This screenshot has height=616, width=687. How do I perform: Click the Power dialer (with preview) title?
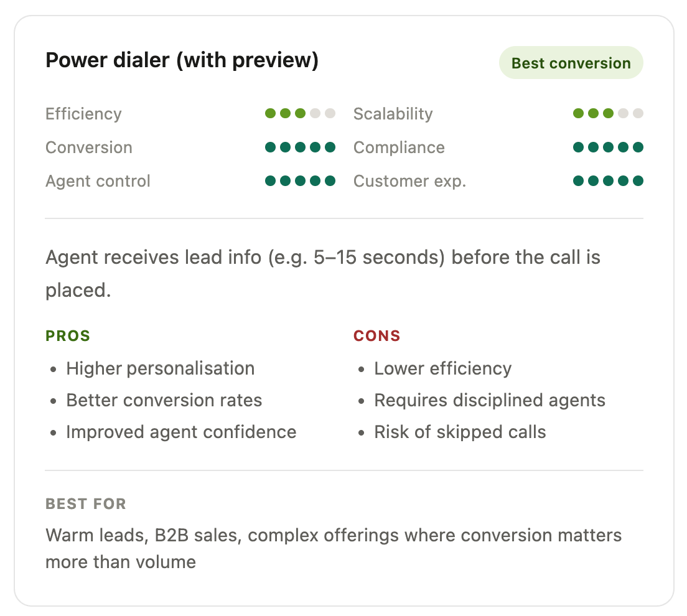182,60
